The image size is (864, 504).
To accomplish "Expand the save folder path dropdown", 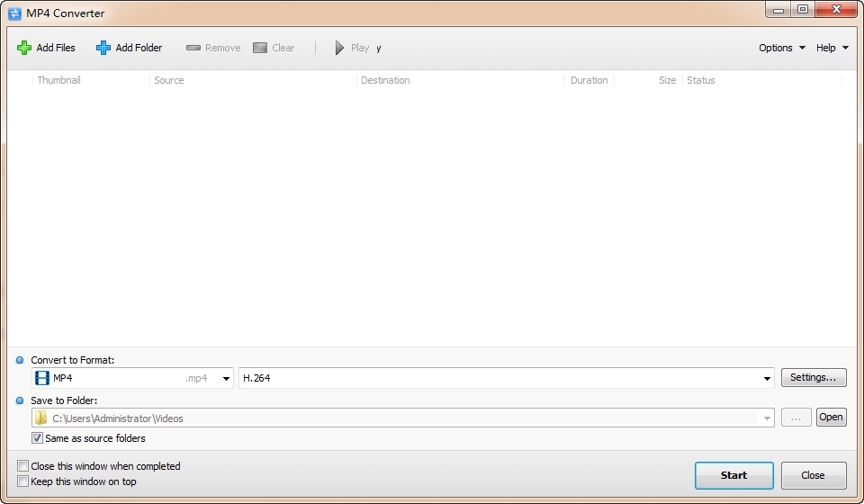I will point(767,418).
